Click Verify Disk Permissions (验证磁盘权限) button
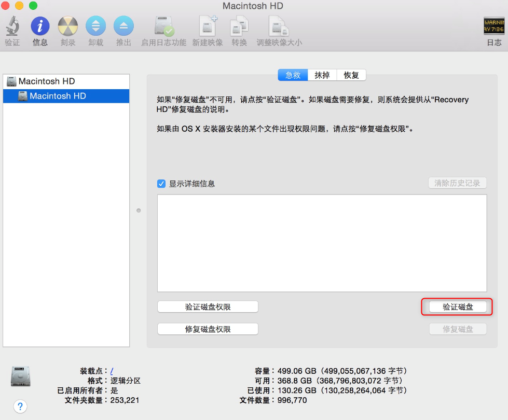Screen dimensions: 508x420 coord(208,306)
